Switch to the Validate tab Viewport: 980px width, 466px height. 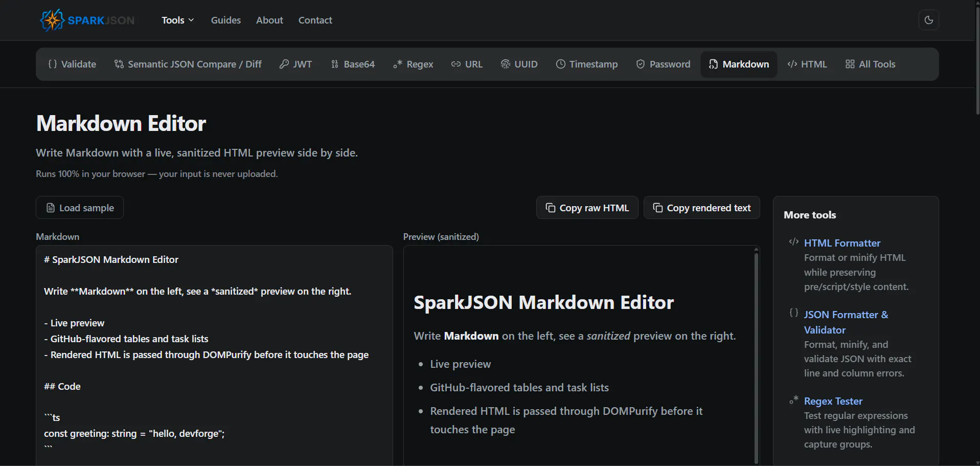click(x=72, y=64)
